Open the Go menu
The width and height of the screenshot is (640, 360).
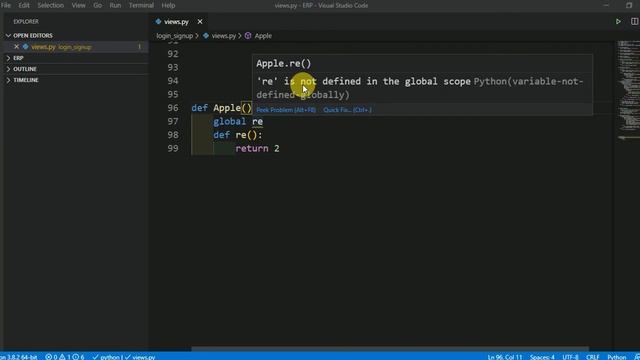[x=98, y=5]
